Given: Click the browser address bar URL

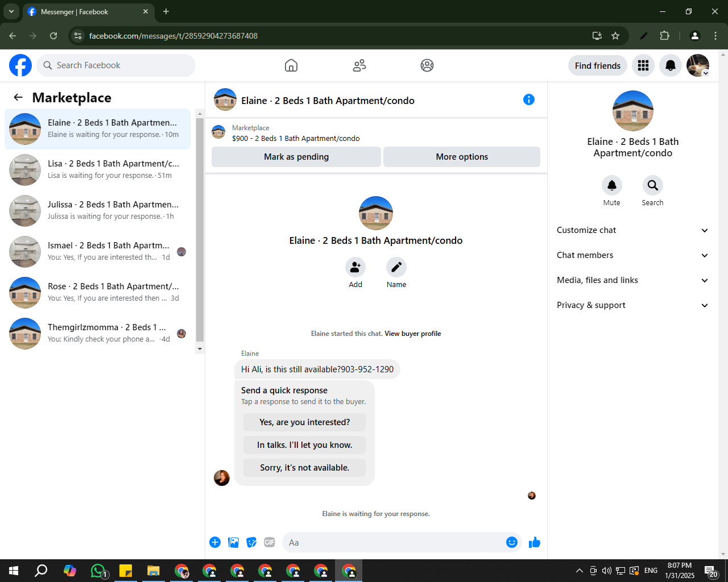Looking at the screenshot, I should click(x=173, y=36).
